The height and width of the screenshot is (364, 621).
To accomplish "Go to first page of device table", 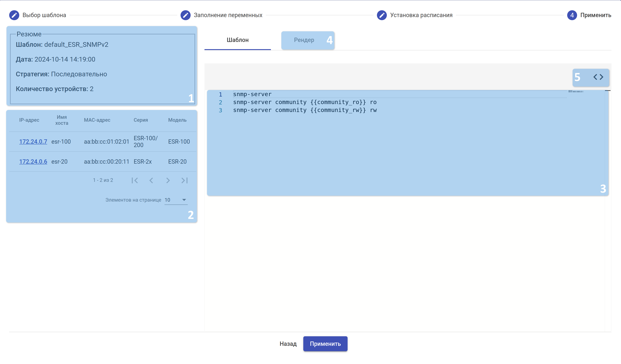I will click(x=135, y=180).
